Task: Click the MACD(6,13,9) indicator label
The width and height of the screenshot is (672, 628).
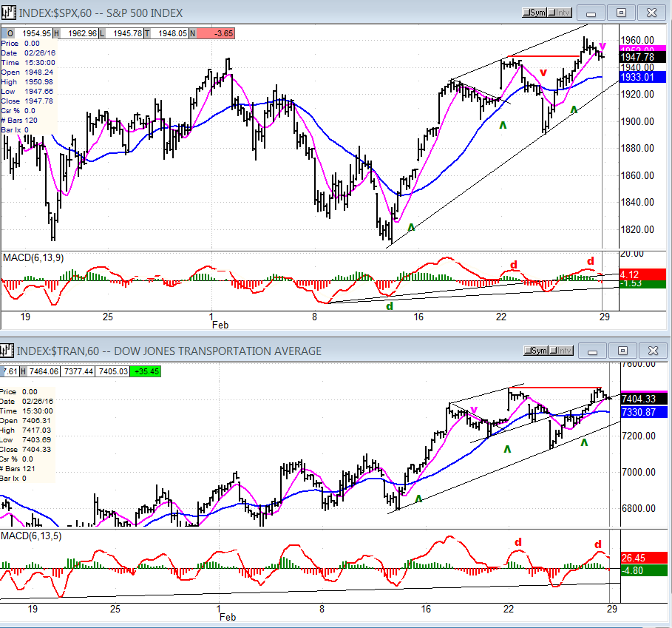Action: [33, 257]
